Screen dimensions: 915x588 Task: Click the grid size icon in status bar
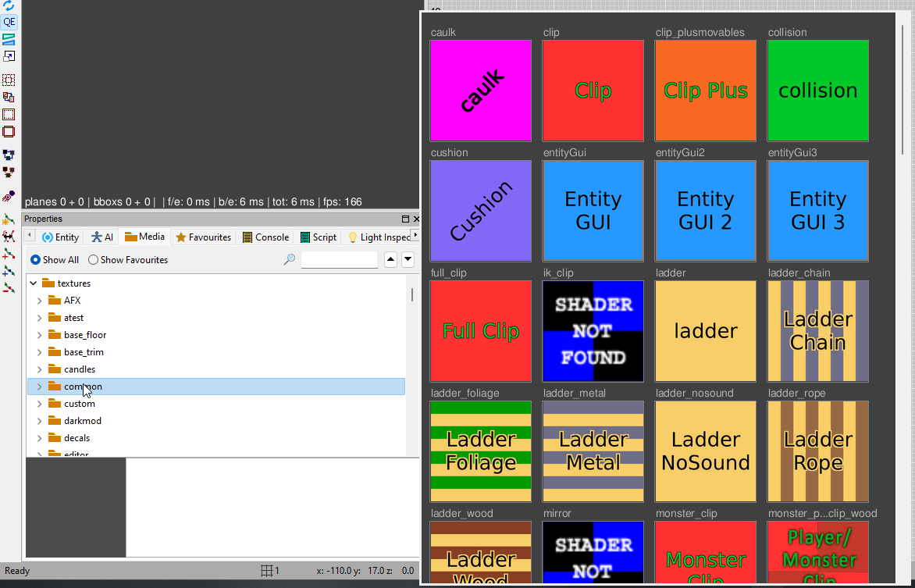(x=266, y=571)
